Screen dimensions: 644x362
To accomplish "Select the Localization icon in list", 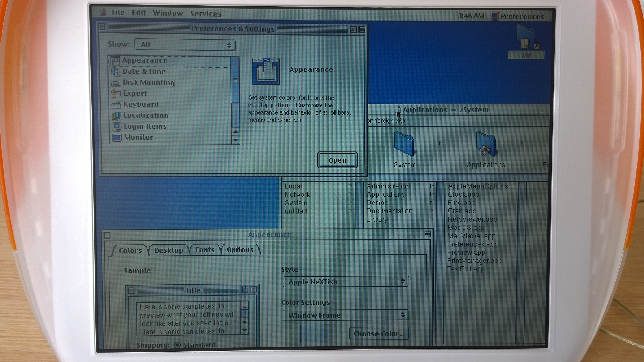I will pyautogui.click(x=117, y=116).
